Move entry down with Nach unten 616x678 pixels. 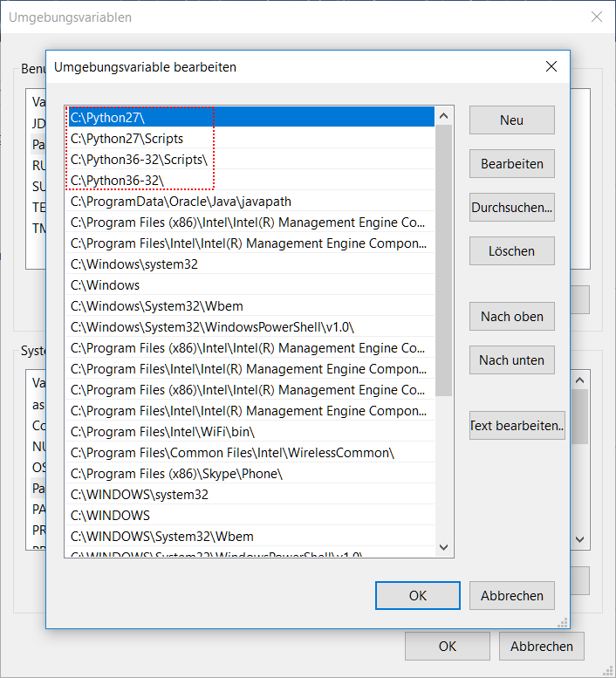[x=511, y=360]
